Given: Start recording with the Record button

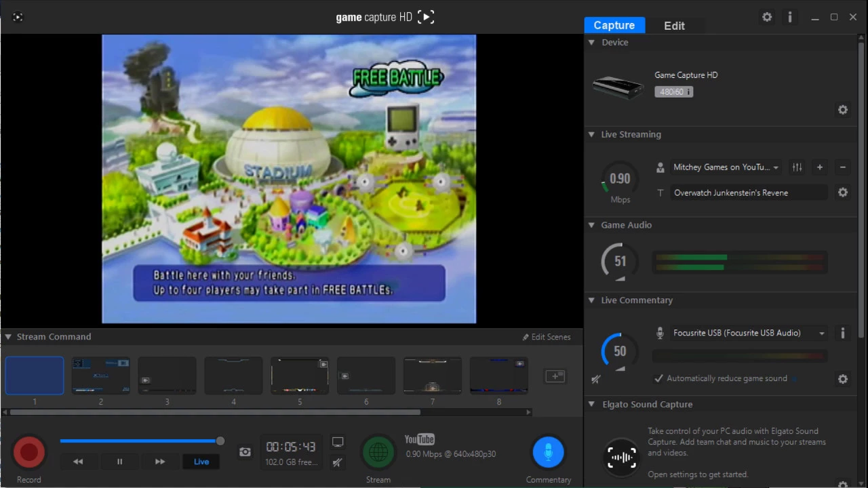Looking at the screenshot, I should [x=28, y=452].
